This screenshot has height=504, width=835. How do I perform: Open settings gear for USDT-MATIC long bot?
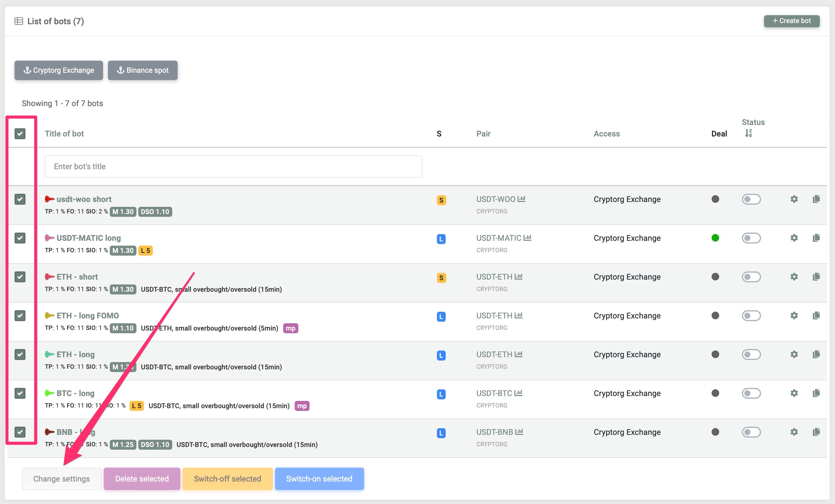(794, 238)
